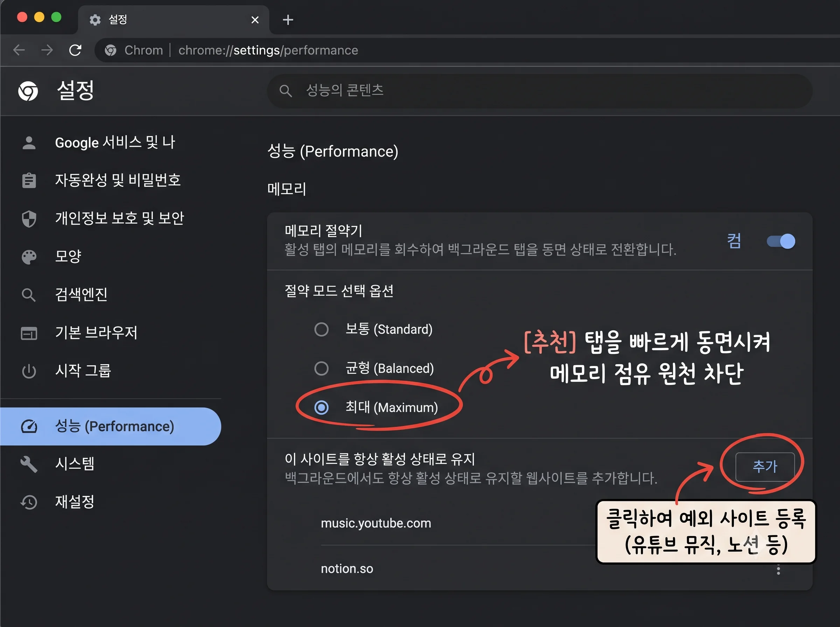Click 추가 button to add a site
Viewport: 840px width, 627px height.
click(764, 466)
